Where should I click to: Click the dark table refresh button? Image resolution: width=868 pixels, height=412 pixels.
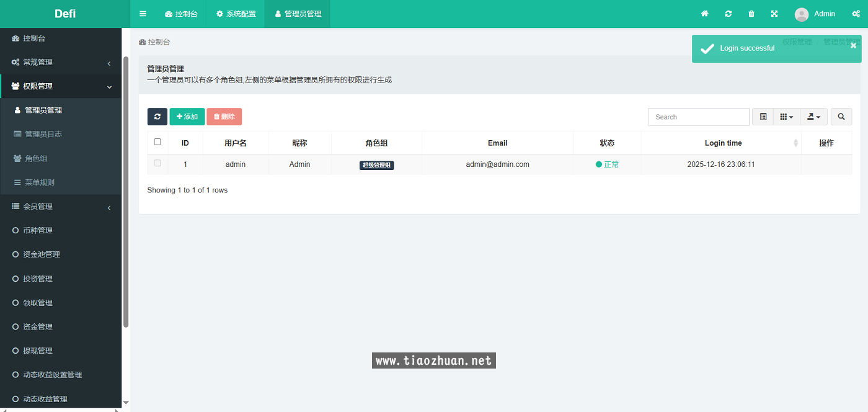coord(157,117)
